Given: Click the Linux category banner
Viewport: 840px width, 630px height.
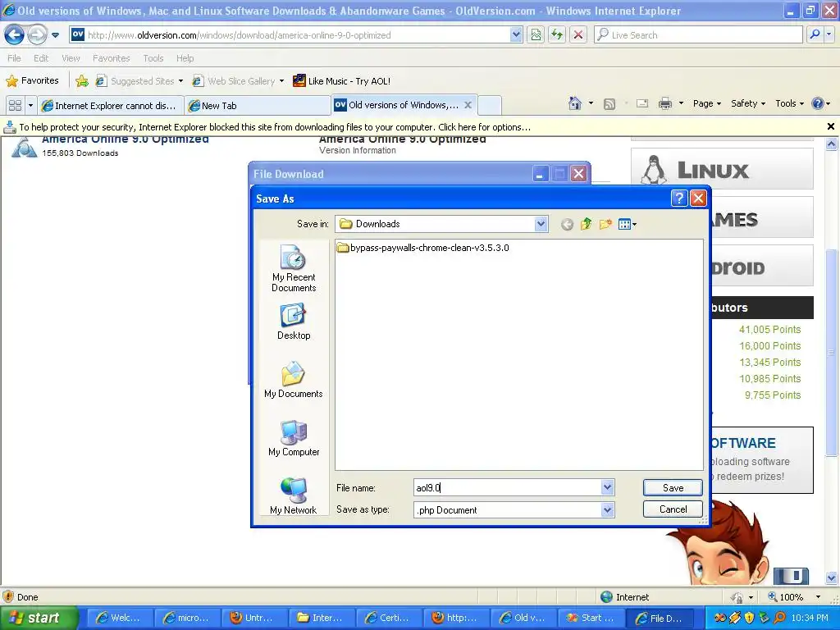Looking at the screenshot, I should (x=722, y=169).
